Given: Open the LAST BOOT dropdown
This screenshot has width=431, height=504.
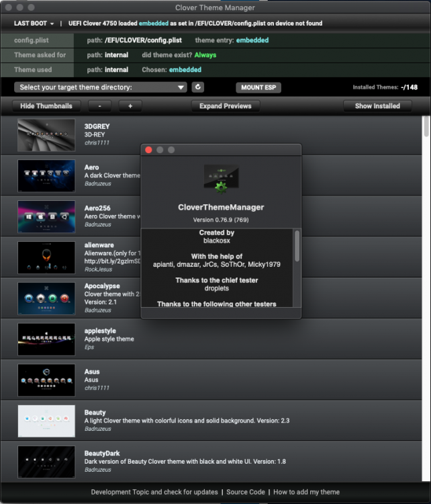Looking at the screenshot, I should [x=34, y=23].
